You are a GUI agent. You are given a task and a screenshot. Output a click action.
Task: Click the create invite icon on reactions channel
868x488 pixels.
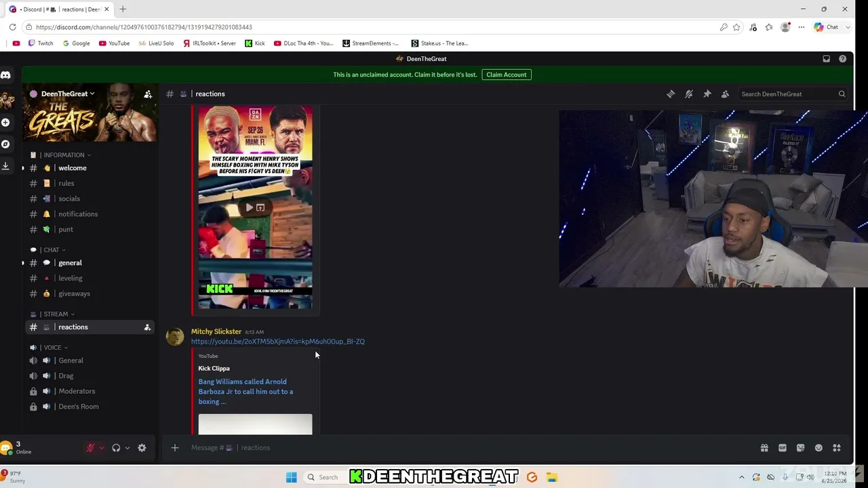147,327
